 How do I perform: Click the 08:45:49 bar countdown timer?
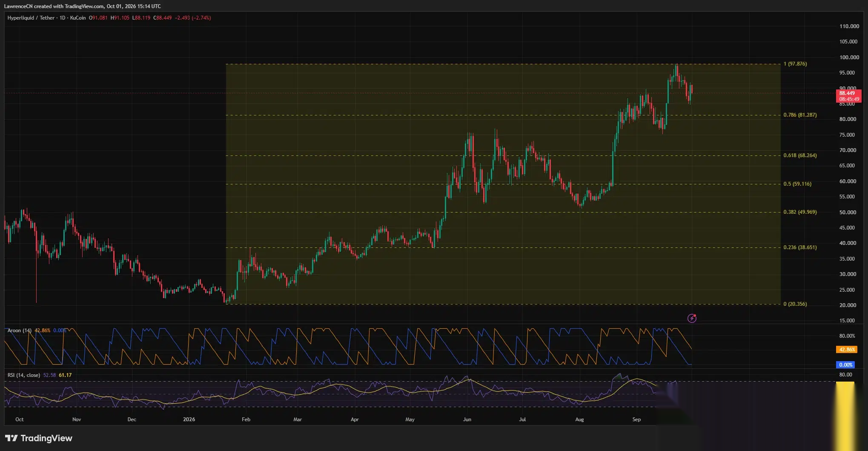849,99
